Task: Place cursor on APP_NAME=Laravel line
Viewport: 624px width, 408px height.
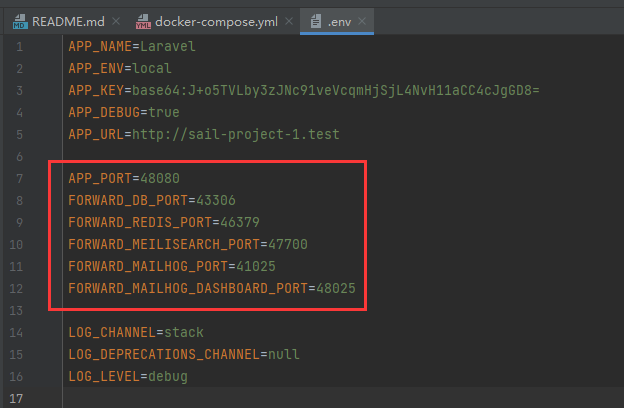Action: [132, 47]
